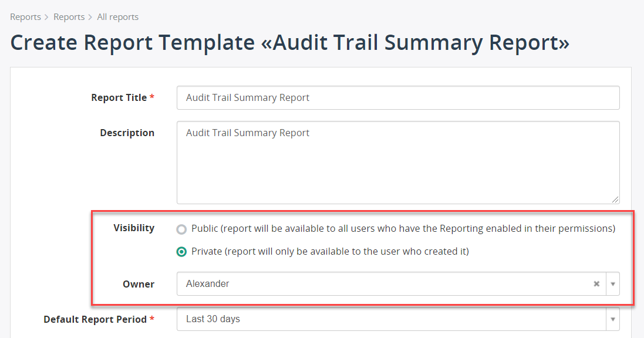
Task: Go to the first Reports breadcrumb link
Action: (25, 17)
